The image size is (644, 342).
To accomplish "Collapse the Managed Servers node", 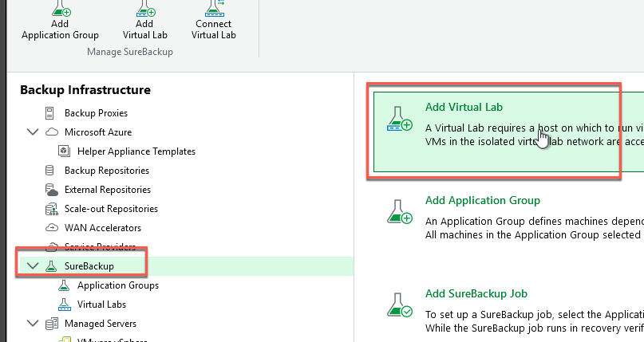I will (x=33, y=324).
